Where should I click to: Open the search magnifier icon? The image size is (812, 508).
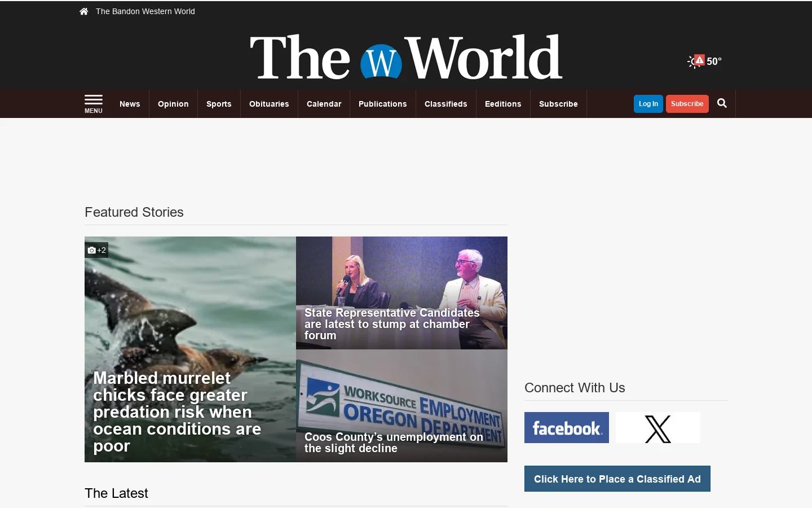pyautogui.click(x=722, y=103)
